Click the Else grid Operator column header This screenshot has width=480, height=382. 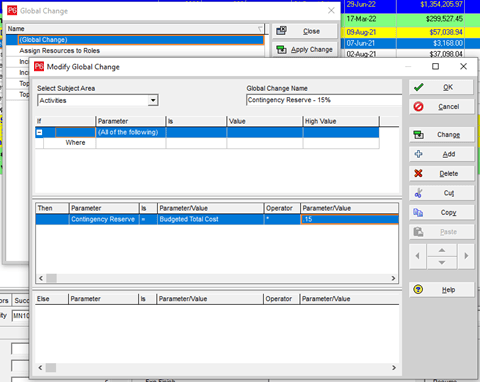[281, 299]
